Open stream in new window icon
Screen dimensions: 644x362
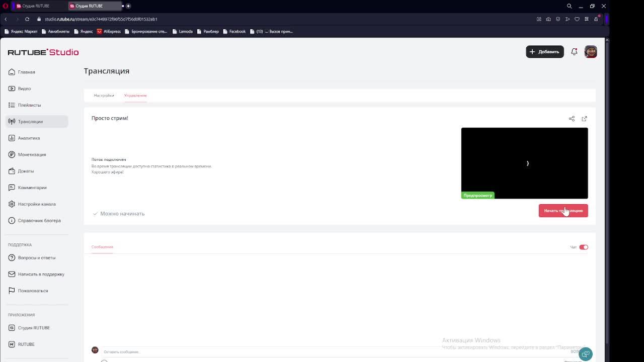pos(584,119)
